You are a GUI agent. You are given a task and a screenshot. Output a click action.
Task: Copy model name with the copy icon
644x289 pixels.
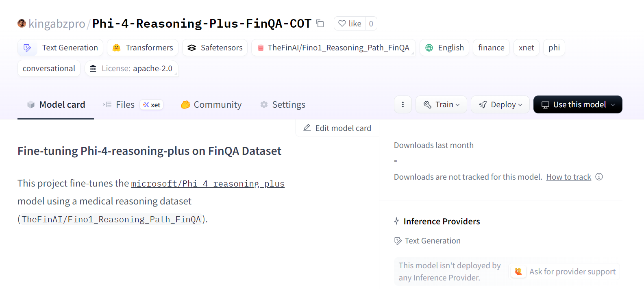click(320, 24)
